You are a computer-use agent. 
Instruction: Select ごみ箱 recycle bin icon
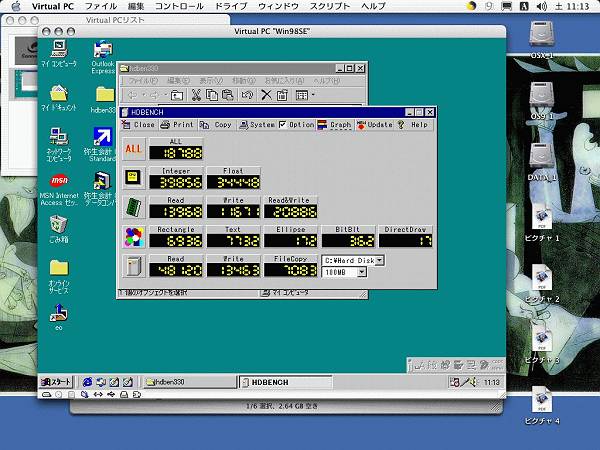click(x=59, y=229)
